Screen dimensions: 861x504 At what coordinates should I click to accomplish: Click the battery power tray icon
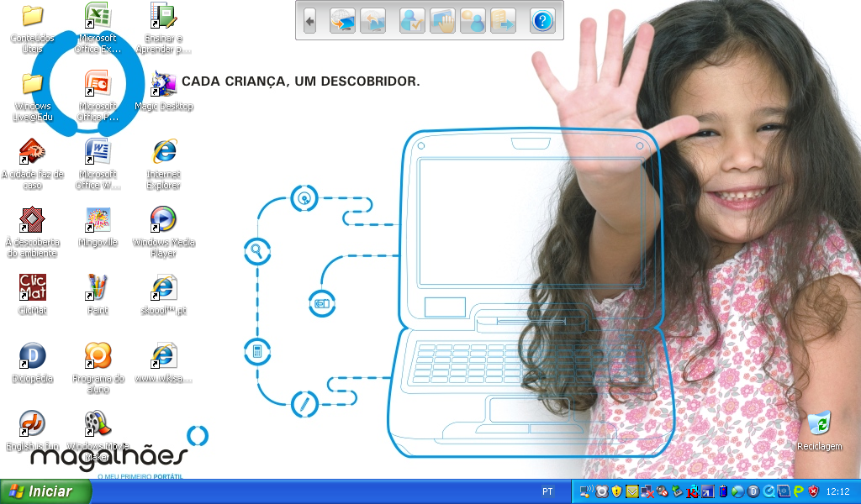[723, 491]
